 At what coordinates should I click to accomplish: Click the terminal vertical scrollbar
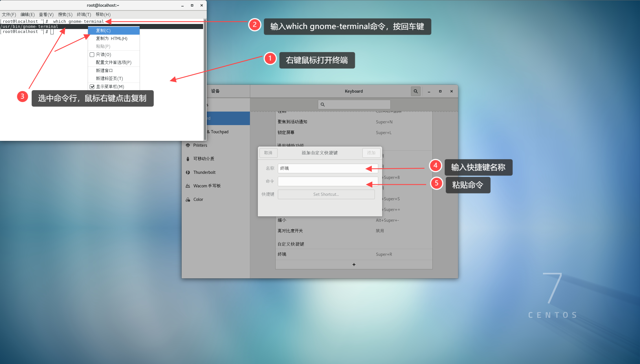(x=205, y=79)
